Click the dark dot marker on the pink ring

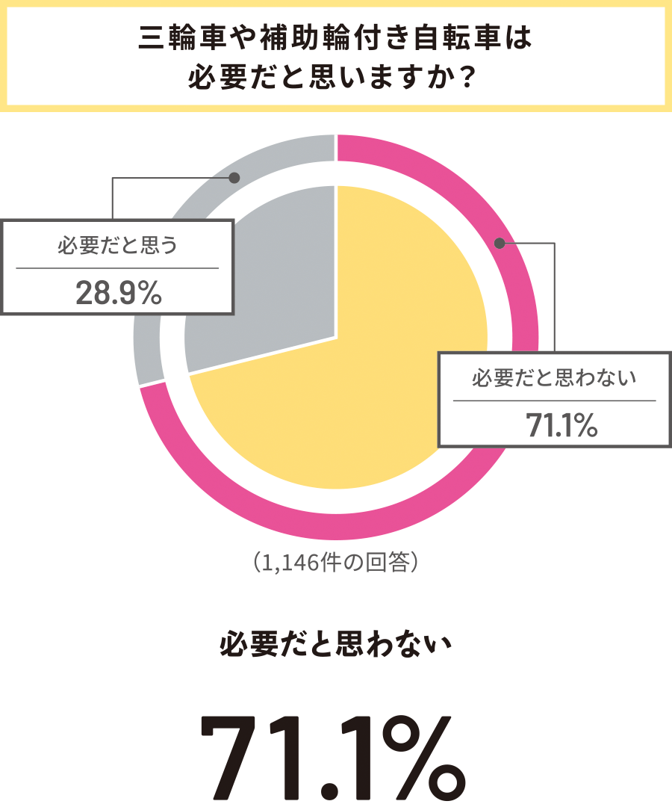(500, 243)
